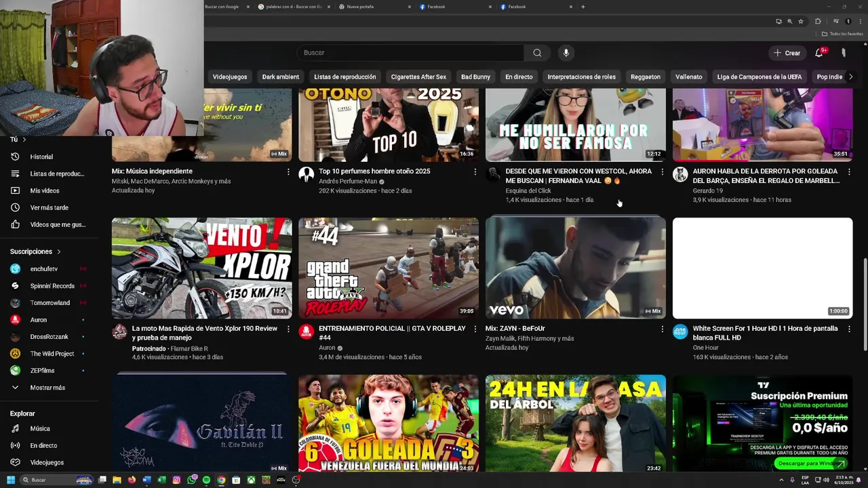Open Xbox app from taskbar
The width and height of the screenshot is (868, 488).
(251, 480)
